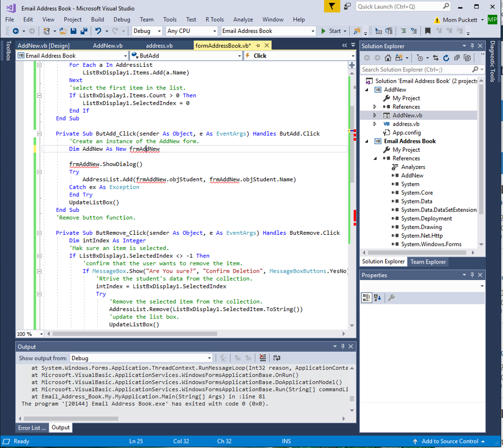Click Add to Source Control
The image size is (503, 448).
[x=449, y=441]
